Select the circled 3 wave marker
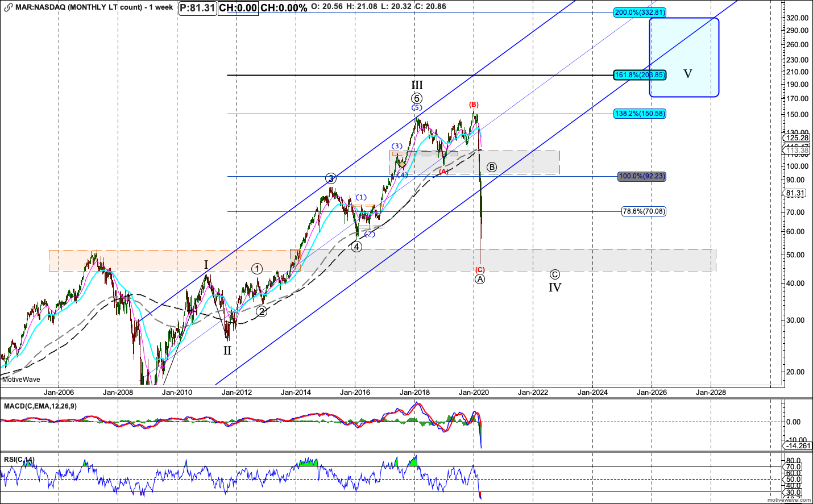This screenshot has height=504, width=813. tap(331, 178)
